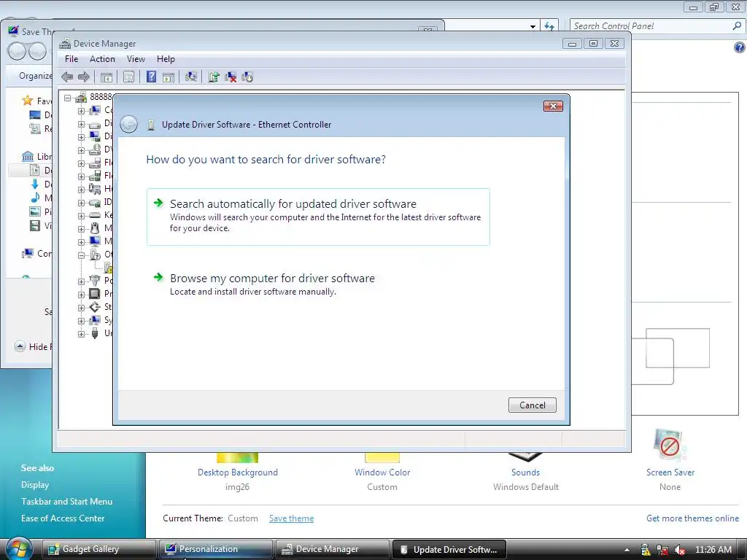Expand the Storage controllers node
Image resolution: width=747 pixels, height=560 pixels.
(81, 308)
